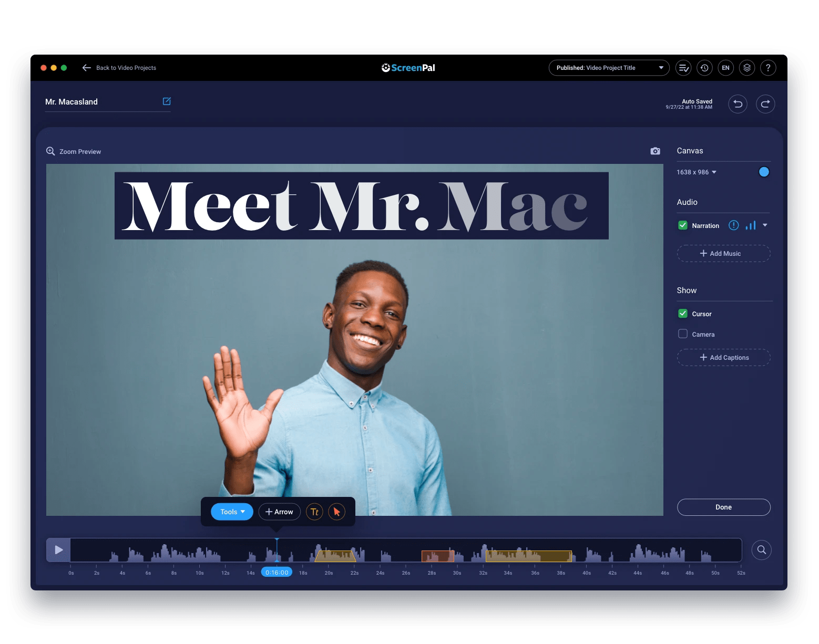Select the cursor/pointer tool in the Tools bar

pyautogui.click(x=336, y=512)
